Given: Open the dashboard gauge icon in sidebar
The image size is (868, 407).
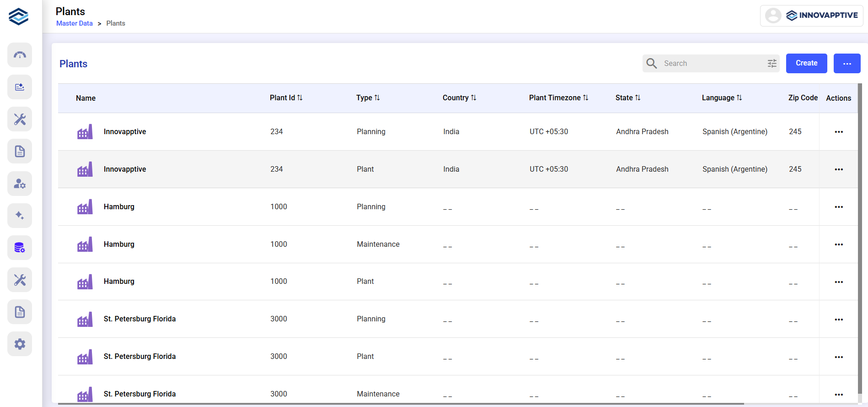Looking at the screenshot, I should tap(20, 55).
